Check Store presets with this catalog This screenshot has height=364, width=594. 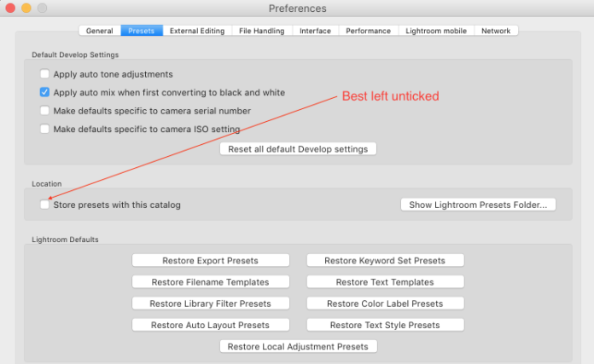point(44,205)
